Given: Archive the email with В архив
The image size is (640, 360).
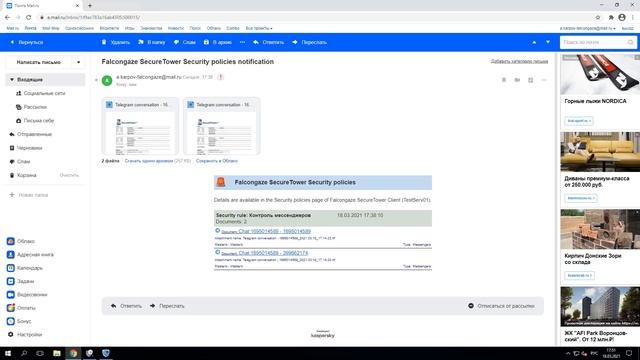Looking at the screenshot, I should point(218,42).
